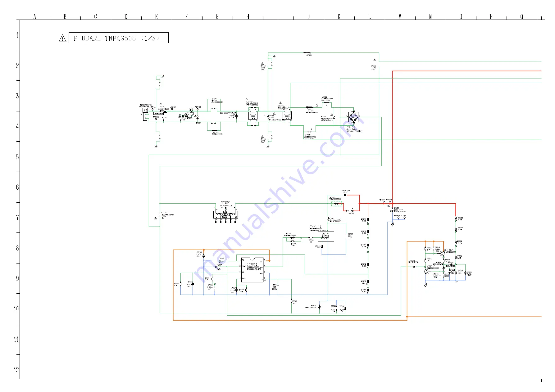Click the C7214 capacitor symbol on the left bus
555x392 pixels.
(x=160, y=214)
